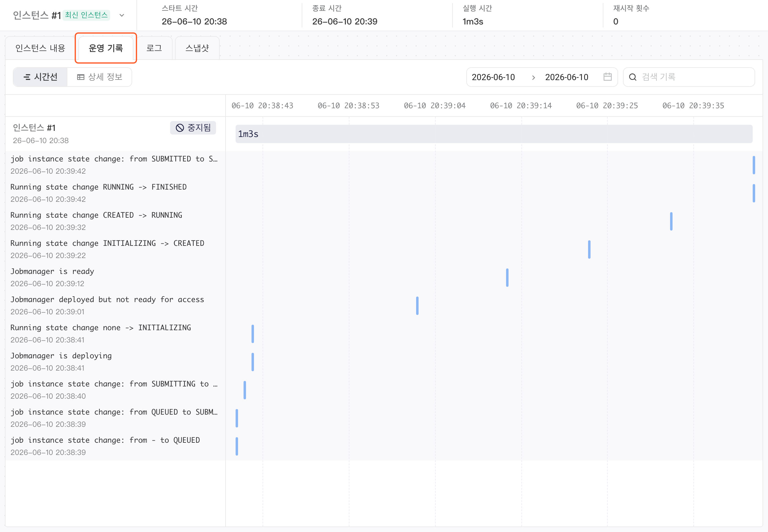Select row 'Jobmanager deployed but not ready for access'

click(x=115, y=305)
